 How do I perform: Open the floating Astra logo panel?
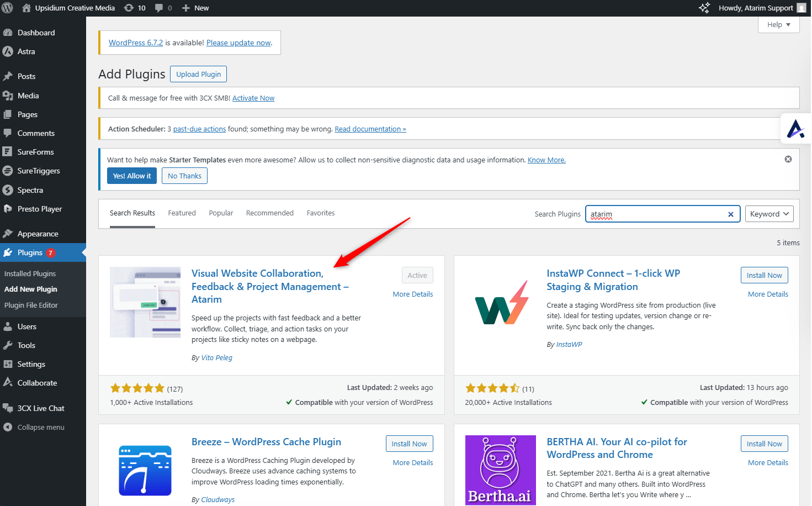click(x=795, y=129)
